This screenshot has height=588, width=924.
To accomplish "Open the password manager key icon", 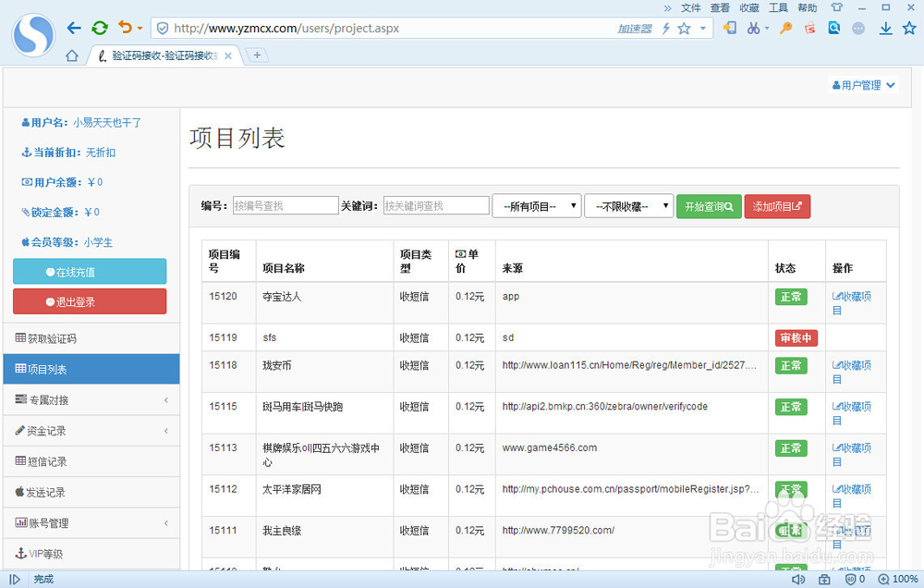I will (785, 28).
